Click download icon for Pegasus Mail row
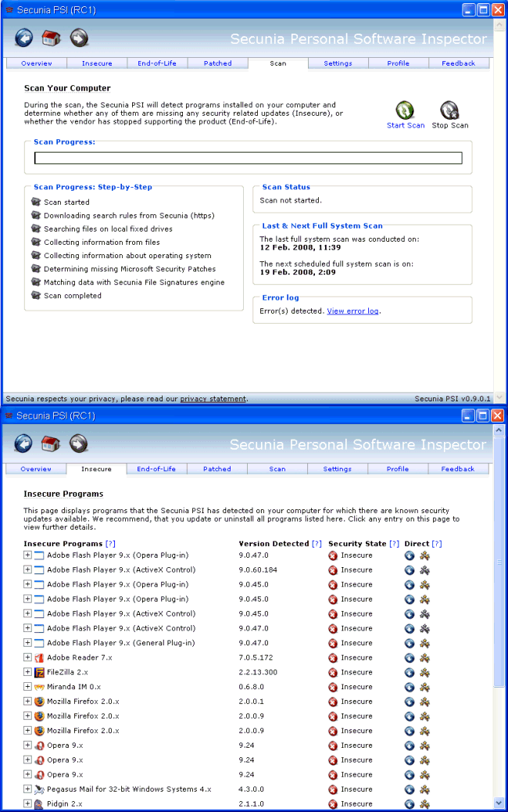Viewport: 508px width, 812px height. coord(410,789)
